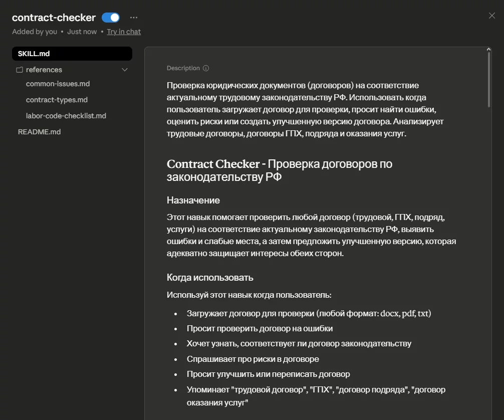The width and height of the screenshot is (504, 420).
Task: Toggle the contract-checker skill switch
Action: point(111,18)
